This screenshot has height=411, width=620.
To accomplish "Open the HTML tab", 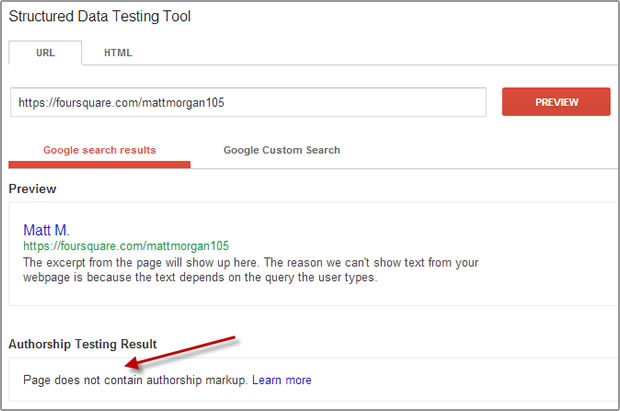I will coord(118,53).
